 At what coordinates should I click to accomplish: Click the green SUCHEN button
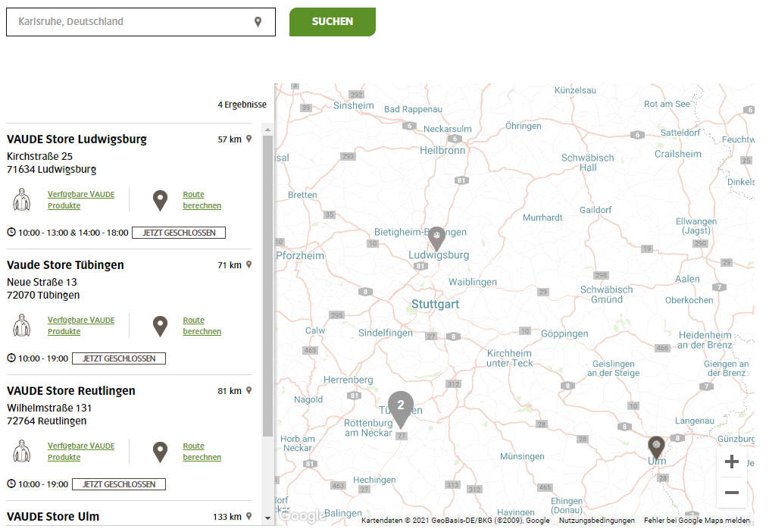pos(333,21)
